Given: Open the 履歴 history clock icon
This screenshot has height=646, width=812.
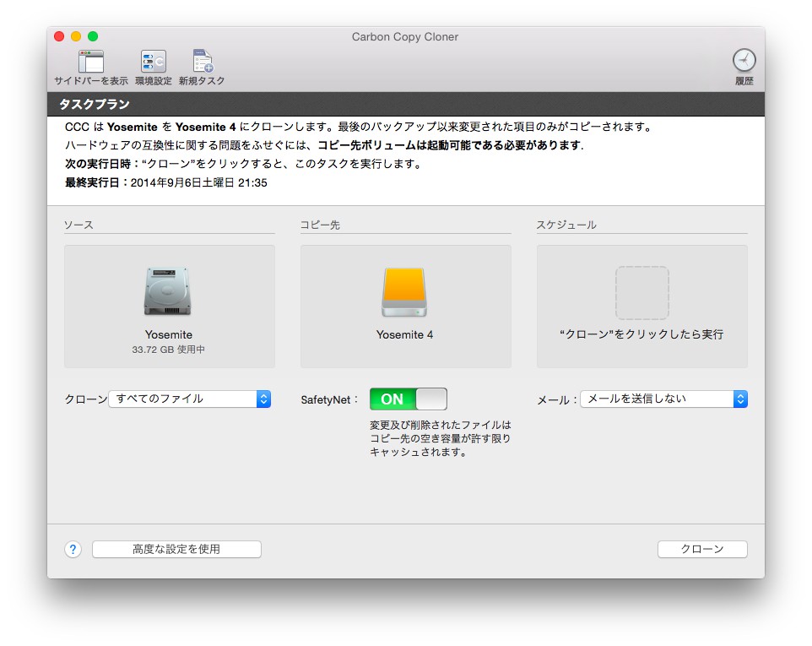Looking at the screenshot, I should point(744,61).
